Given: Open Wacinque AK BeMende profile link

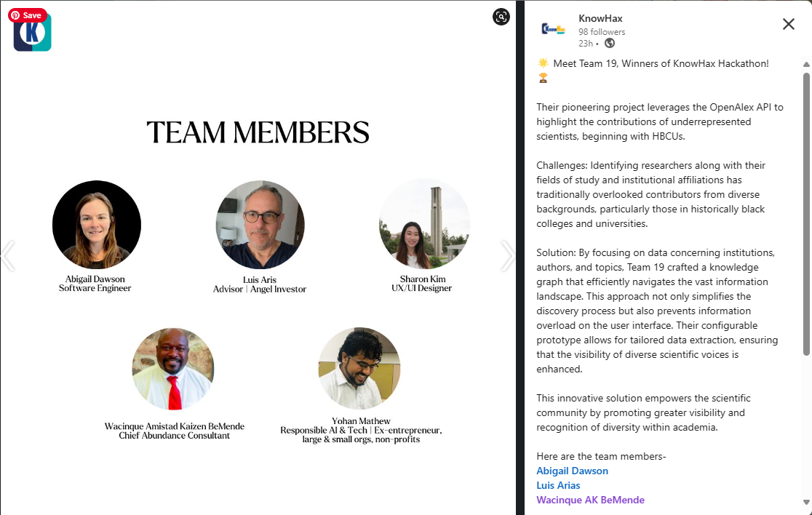Looking at the screenshot, I should click(590, 500).
